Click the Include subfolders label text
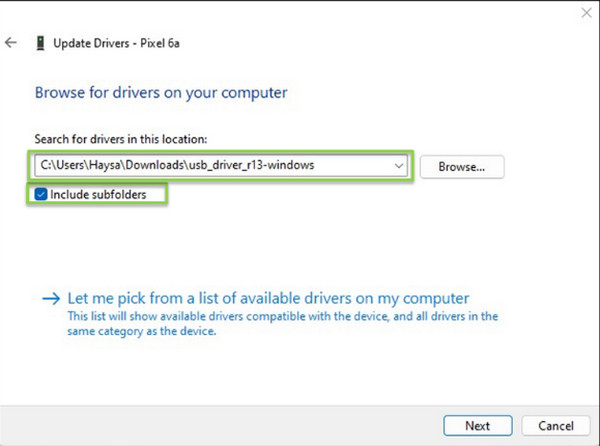This screenshot has width=600, height=446. click(x=98, y=195)
